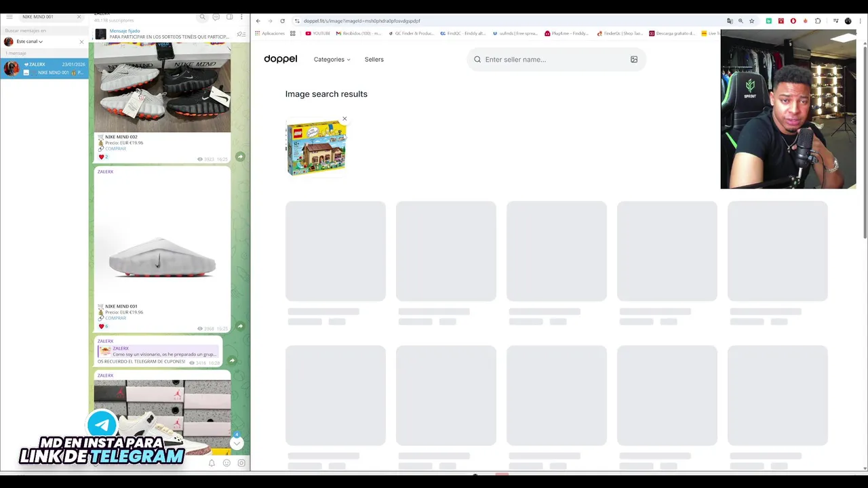Viewport: 868px width, 488px height.
Task: Open the Sellers page
Action: pos(374,60)
